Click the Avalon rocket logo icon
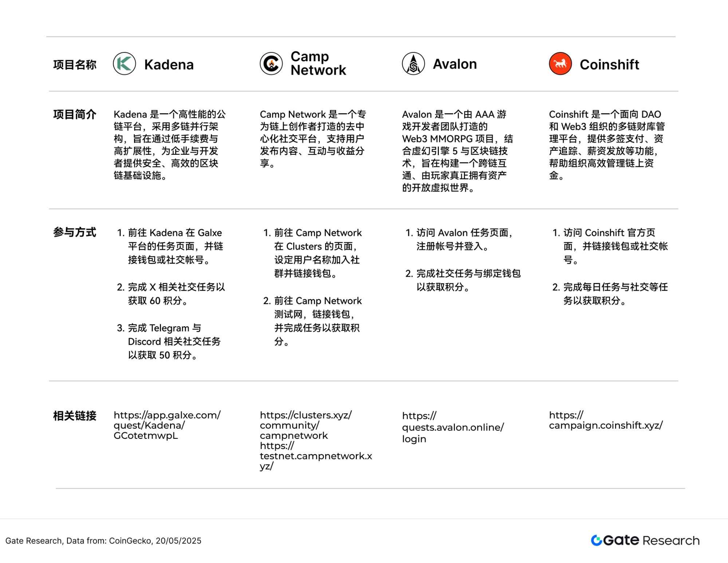Screen dimensions: 728x563 point(413,64)
